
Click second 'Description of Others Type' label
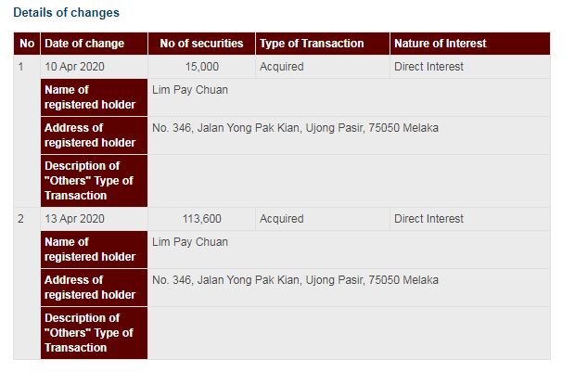94,333
